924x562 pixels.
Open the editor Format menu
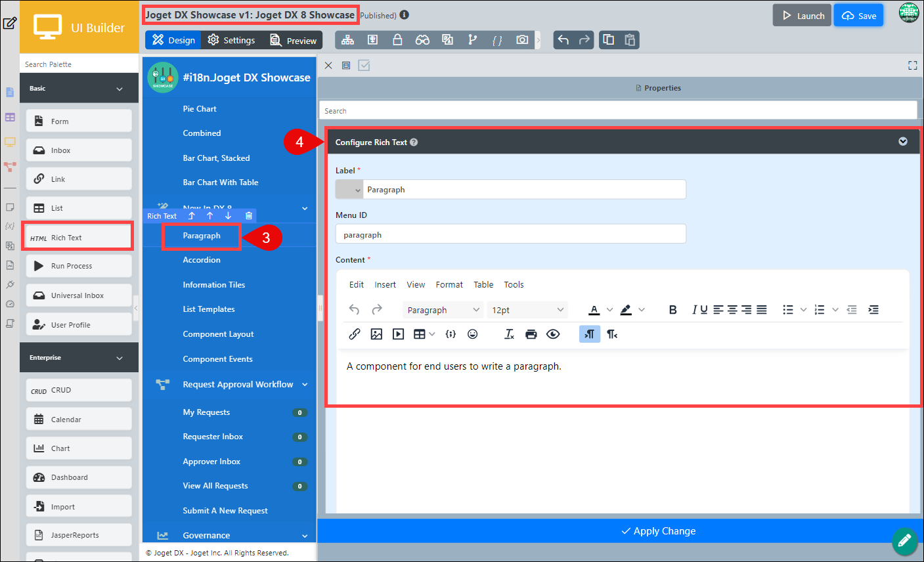pos(449,284)
